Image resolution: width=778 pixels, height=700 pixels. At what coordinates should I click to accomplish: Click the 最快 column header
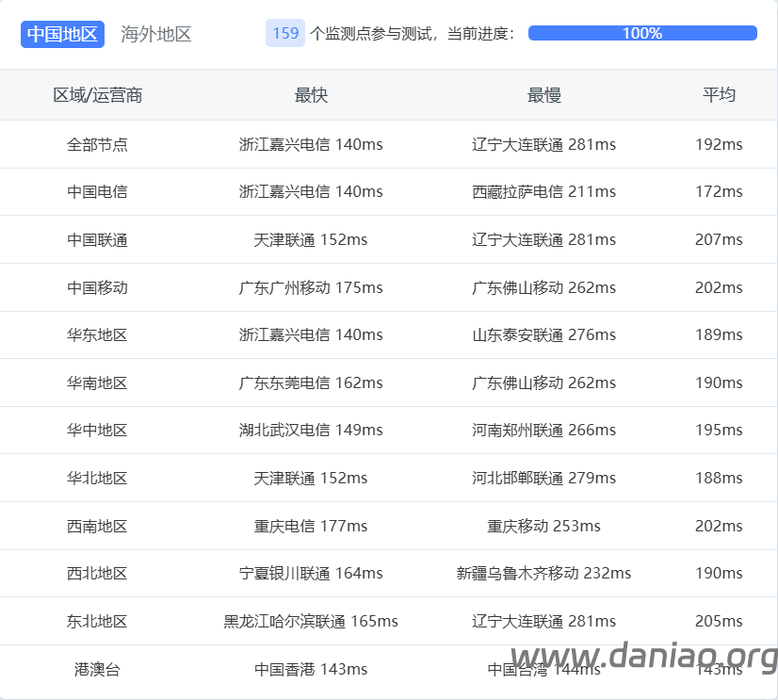coord(311,95)
